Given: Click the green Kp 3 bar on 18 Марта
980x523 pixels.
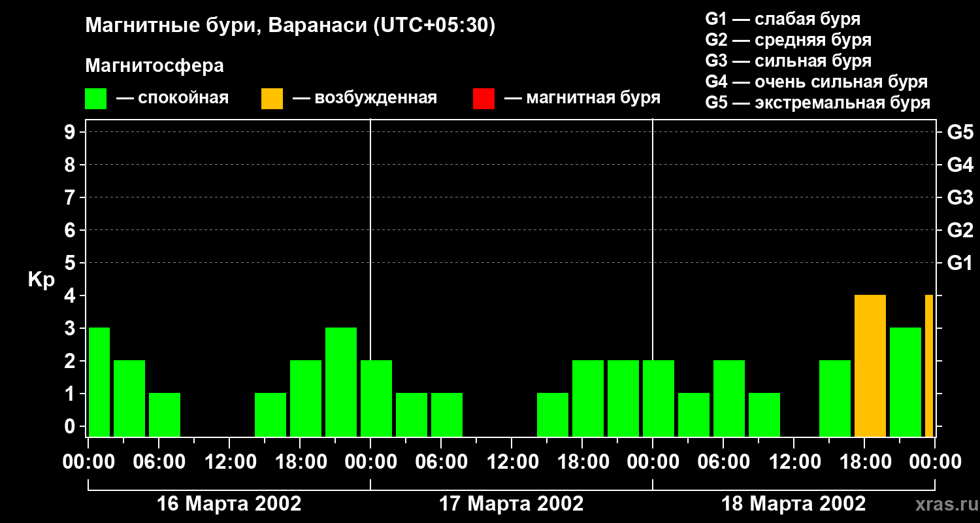Looking at the screenshot, I should (x=906, y=382).
